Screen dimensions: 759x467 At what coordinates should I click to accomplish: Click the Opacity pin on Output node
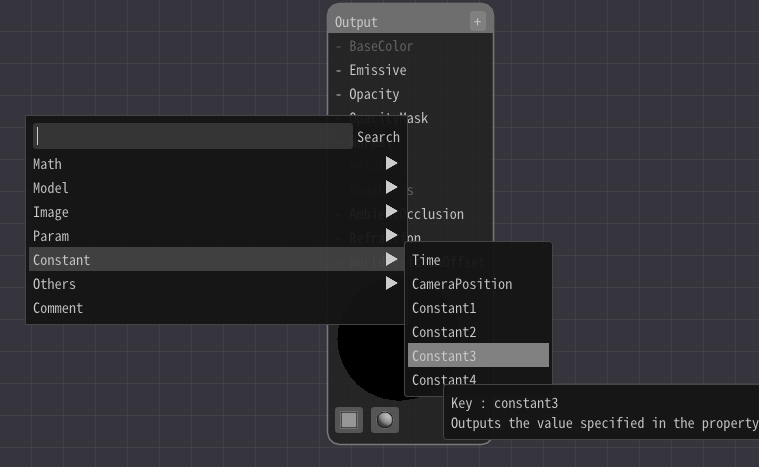(339, 94)
